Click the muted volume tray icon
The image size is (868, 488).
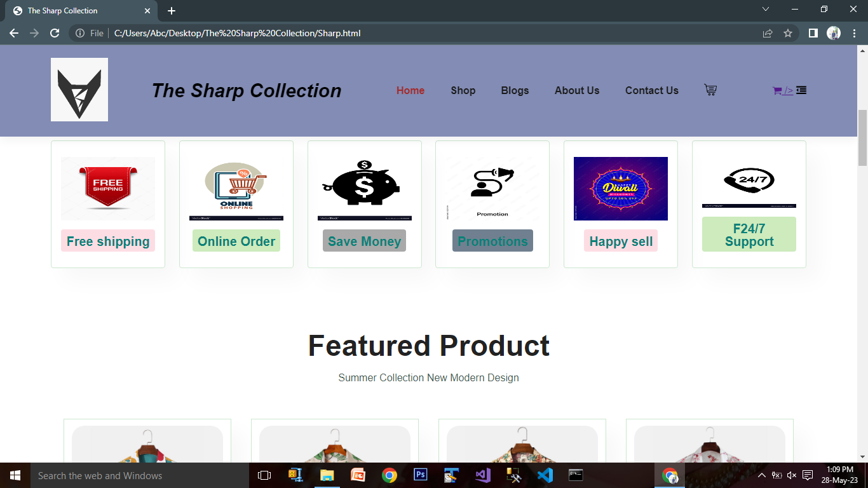tap(792, 475)
